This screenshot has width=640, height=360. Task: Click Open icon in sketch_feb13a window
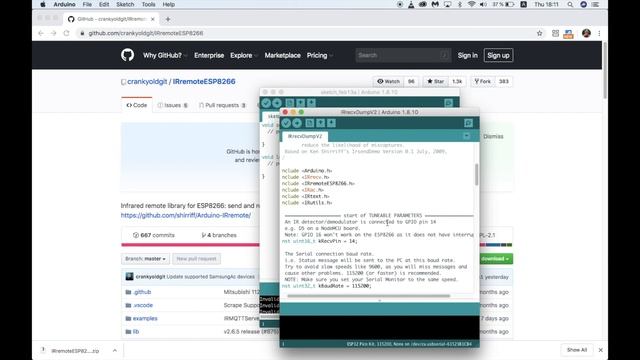coord(300,103)
